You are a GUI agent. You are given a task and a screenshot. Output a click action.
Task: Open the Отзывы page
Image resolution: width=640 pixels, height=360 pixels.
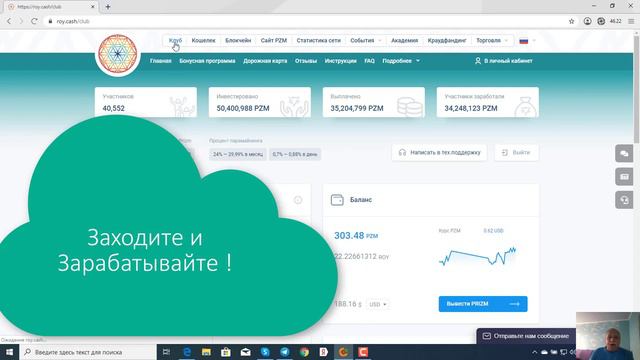point(306,61)
